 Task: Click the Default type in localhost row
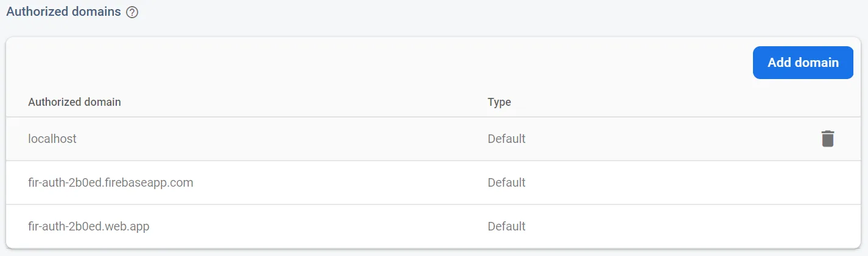506,139
